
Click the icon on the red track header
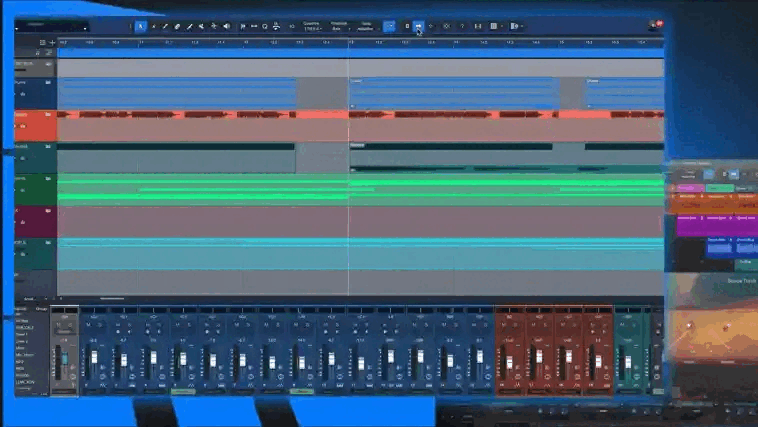click(x=48, y=115)
